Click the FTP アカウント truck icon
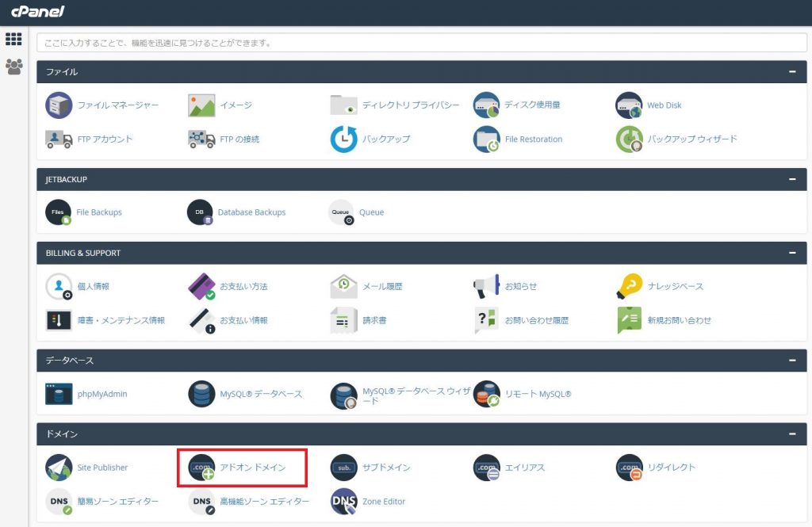812x527 pixels. point(59,139)
